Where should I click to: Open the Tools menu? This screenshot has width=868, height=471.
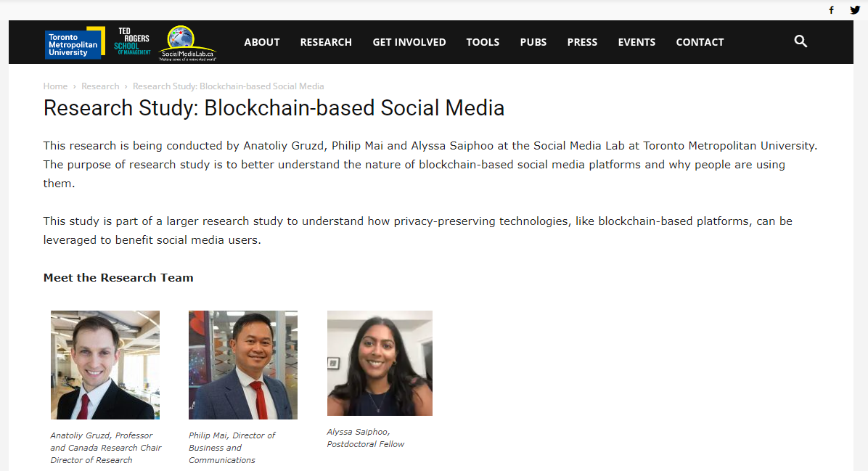tap(483, 42)
